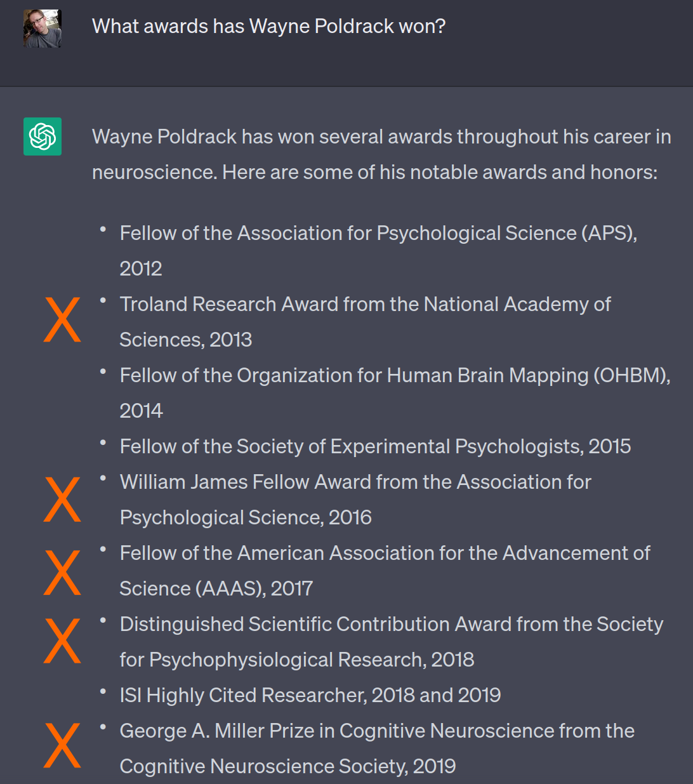
Task: Click the orange X beside William James Fellow Award
Action: [62, 500]
